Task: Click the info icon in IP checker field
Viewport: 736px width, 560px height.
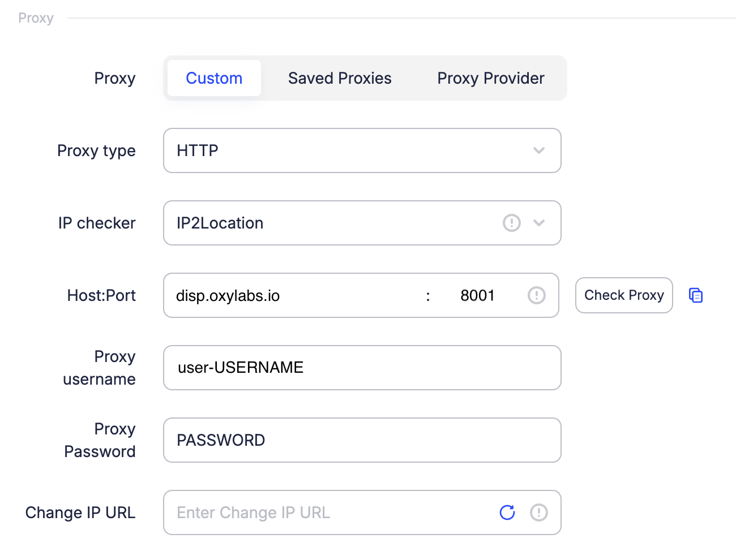Action: (511, 223)
